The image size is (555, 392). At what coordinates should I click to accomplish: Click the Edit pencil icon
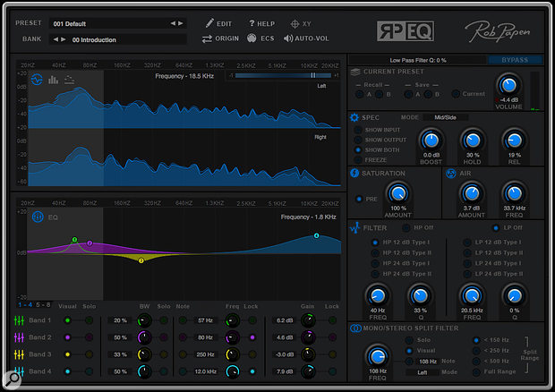point(209,23)
